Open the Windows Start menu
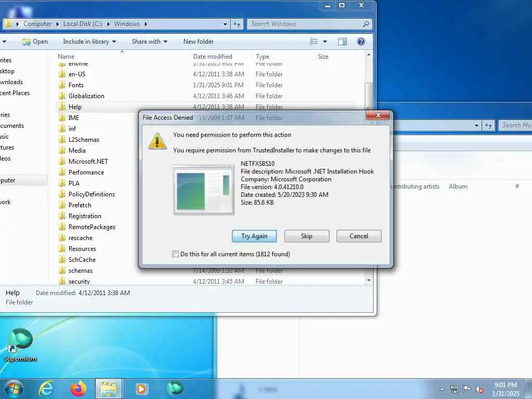 [14, 389]
